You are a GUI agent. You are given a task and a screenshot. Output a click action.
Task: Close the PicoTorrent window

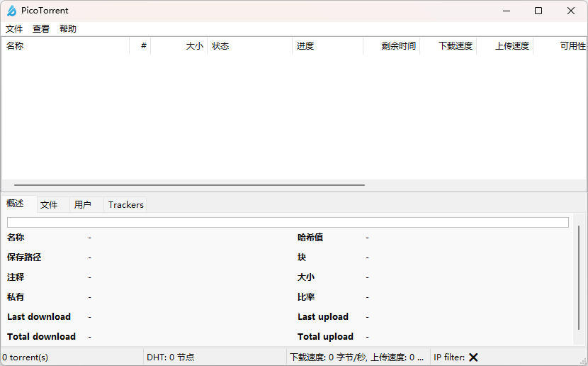pyautogui.click(x=571, y=11)
